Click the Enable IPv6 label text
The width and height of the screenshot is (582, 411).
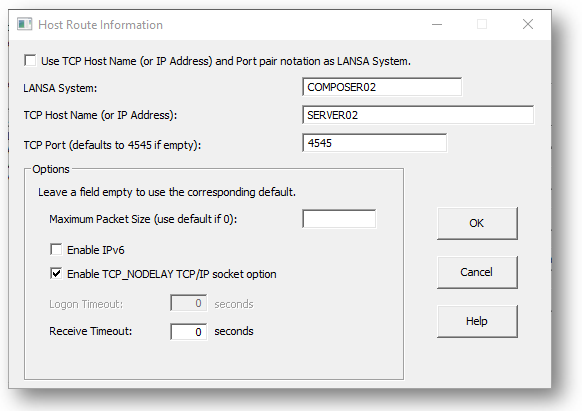(96, 250)
